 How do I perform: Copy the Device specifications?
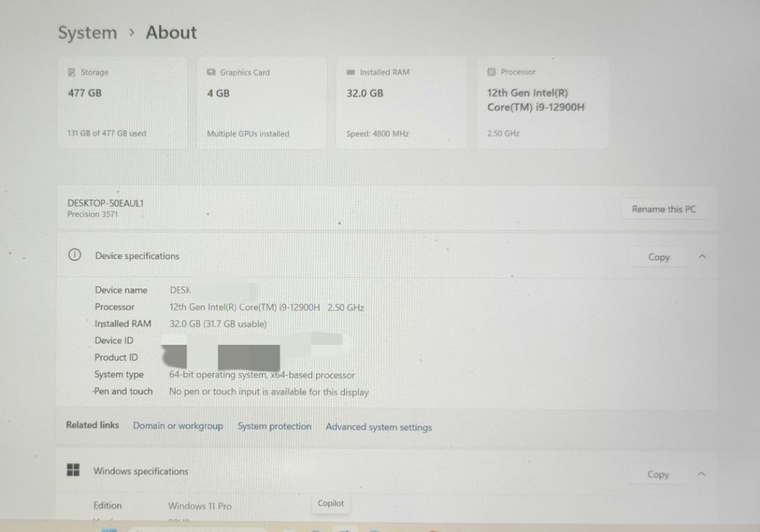tap(659, 257)
